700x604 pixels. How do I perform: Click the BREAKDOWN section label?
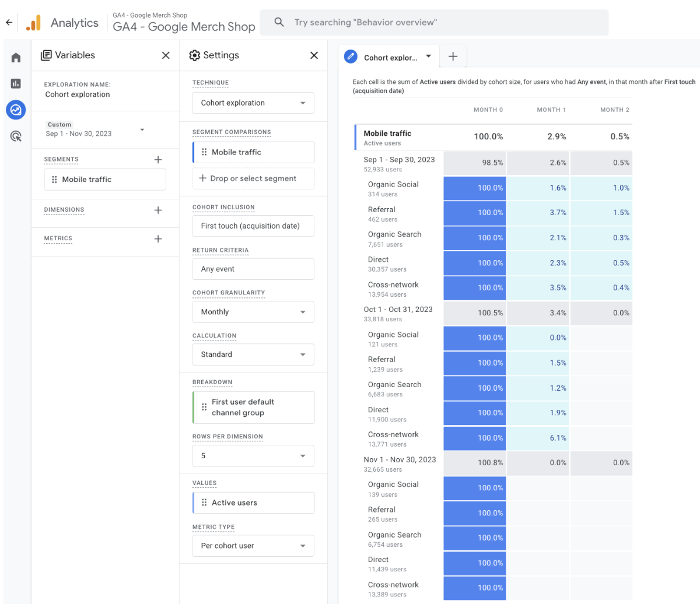(212, 382)
